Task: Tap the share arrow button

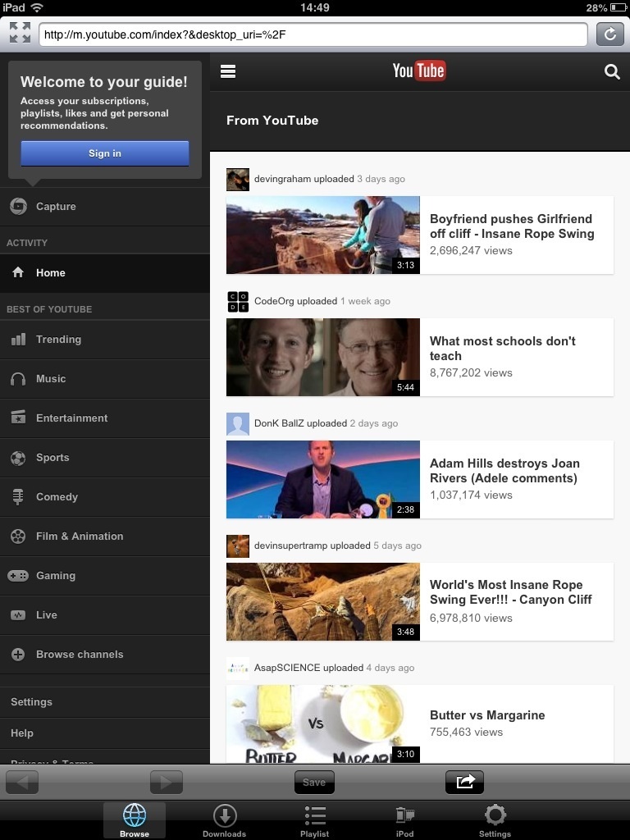Action: (464, 782)
